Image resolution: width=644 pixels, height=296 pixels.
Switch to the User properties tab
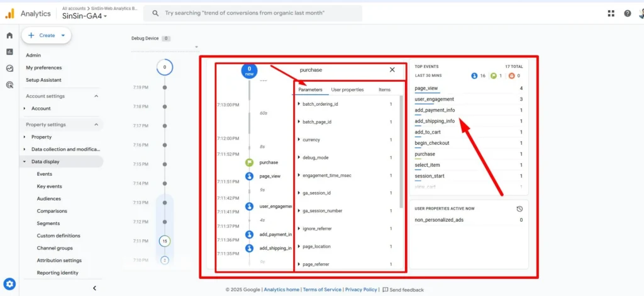pos(347,89)
